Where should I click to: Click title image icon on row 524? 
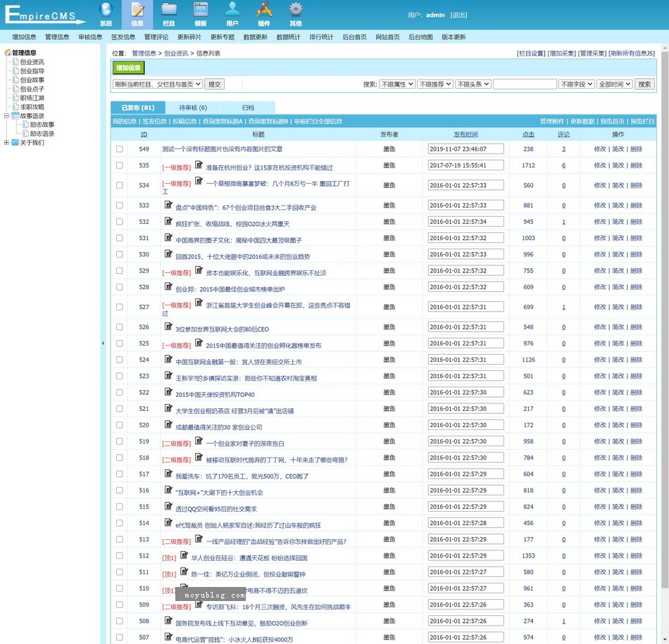[168, 359]
